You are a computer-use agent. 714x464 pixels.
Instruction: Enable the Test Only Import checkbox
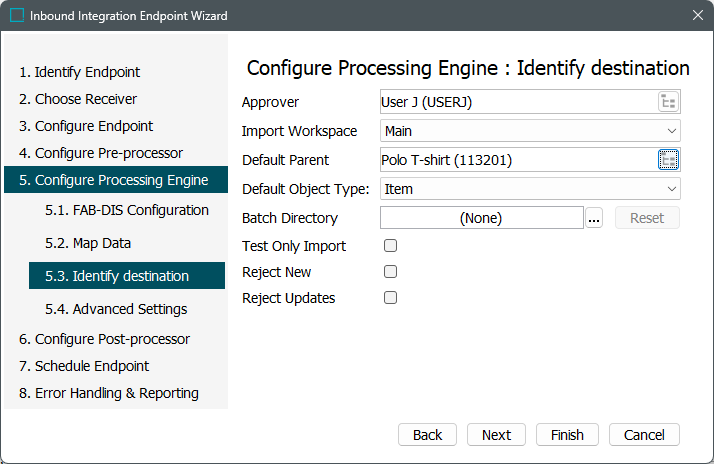[x=391, y=246]
